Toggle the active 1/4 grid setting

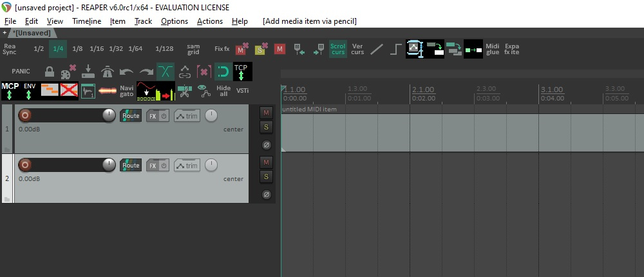pyautogui.click(x=58, y=49)
